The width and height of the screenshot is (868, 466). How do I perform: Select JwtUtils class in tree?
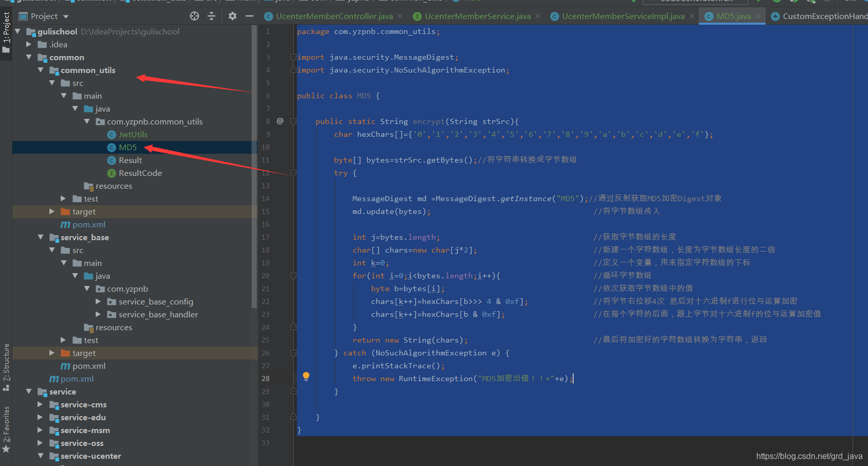tap(133, 134)
